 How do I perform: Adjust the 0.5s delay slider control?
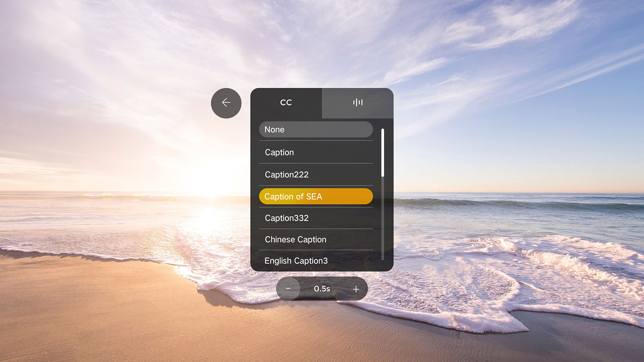coord(322,289)
